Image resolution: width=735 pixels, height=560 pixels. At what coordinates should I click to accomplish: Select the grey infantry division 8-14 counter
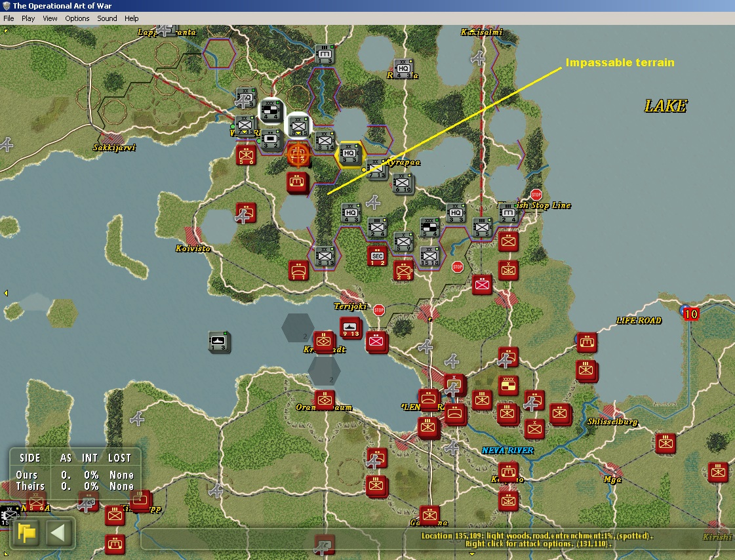point(325,140)
